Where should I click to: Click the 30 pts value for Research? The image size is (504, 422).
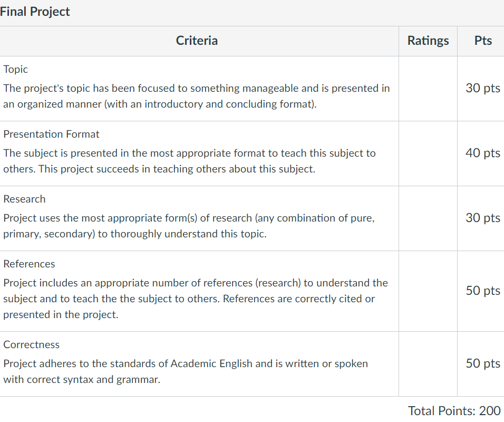click(483, 218)
